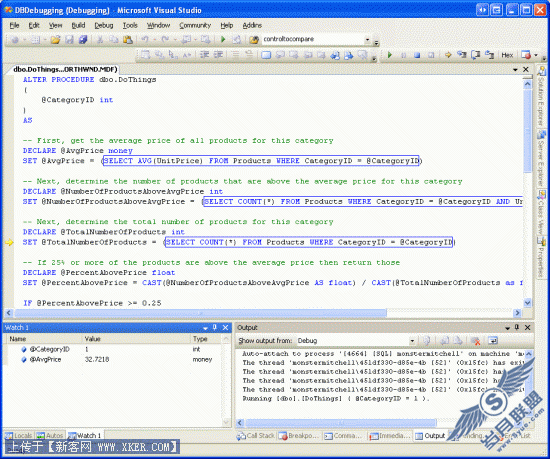The height and width of the screenshot is (459, 550).
Task: Open the controltocompare find combo dropdown
Action: coord(367,40)
